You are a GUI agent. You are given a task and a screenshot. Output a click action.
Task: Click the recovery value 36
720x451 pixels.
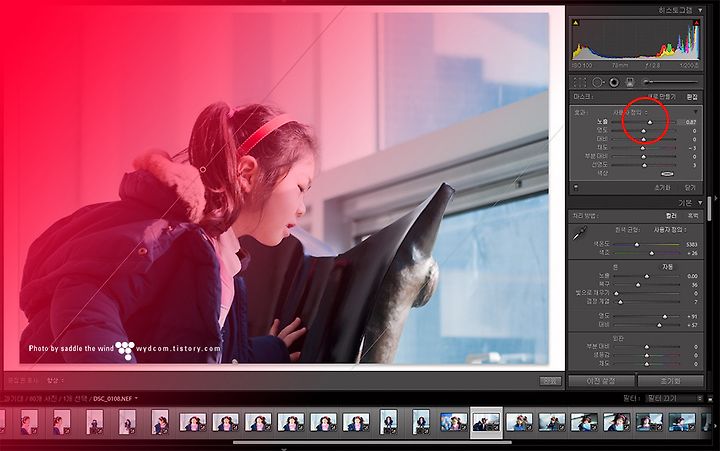pos(694,285)
